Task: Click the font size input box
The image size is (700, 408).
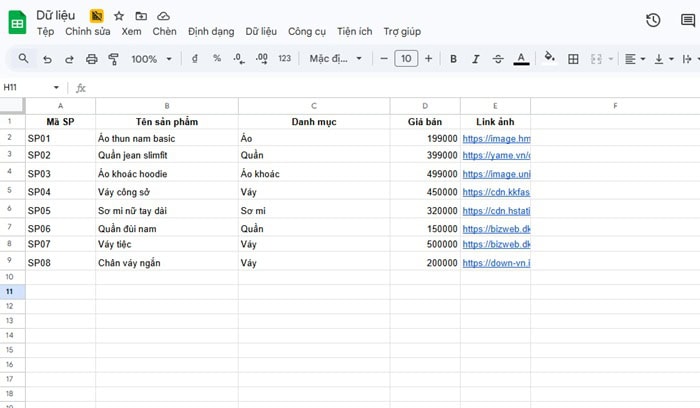Action: 405,59
